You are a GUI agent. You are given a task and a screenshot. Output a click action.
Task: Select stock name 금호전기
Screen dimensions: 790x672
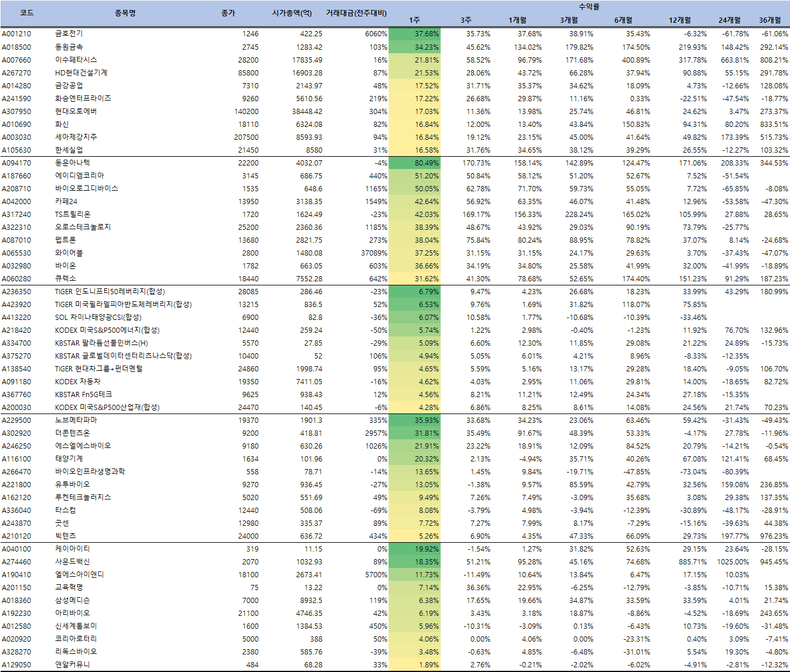69,34
